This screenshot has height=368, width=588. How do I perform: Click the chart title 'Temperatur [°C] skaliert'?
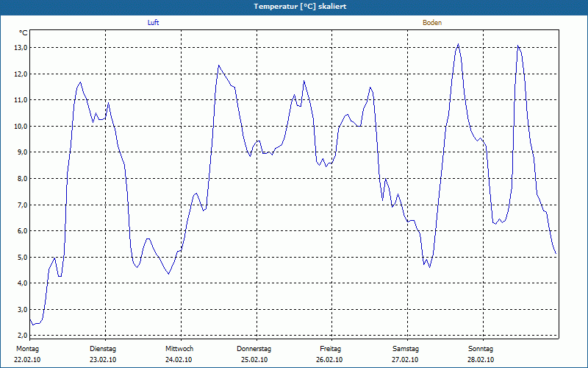(x=300, y=7)
